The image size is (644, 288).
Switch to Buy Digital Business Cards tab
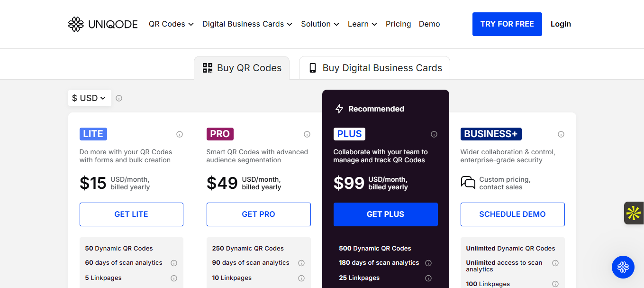coord(374,68)
